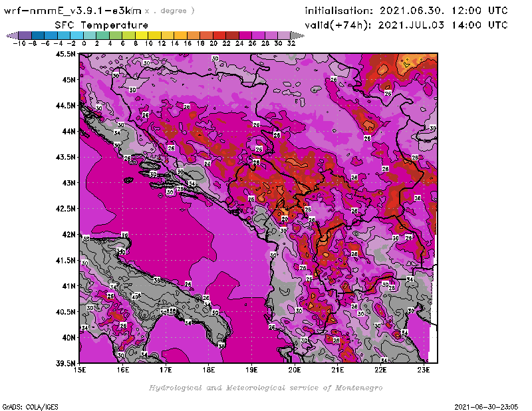Click the '21E' longitude label

(x=338, y=370)
